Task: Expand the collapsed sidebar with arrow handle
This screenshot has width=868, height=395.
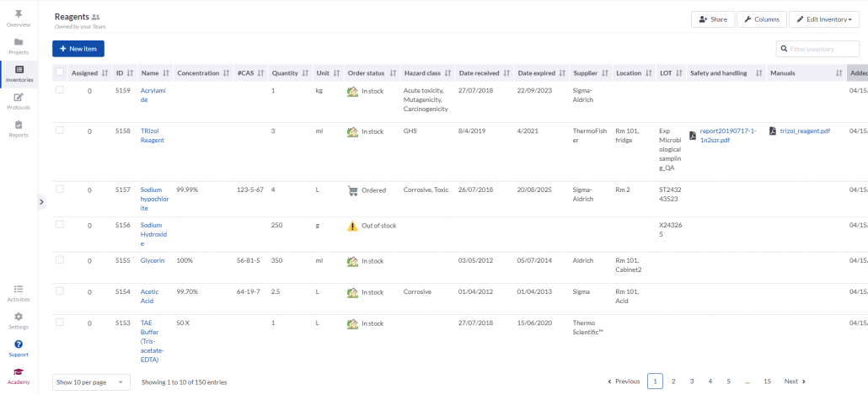Action: [x=41, y=201]
